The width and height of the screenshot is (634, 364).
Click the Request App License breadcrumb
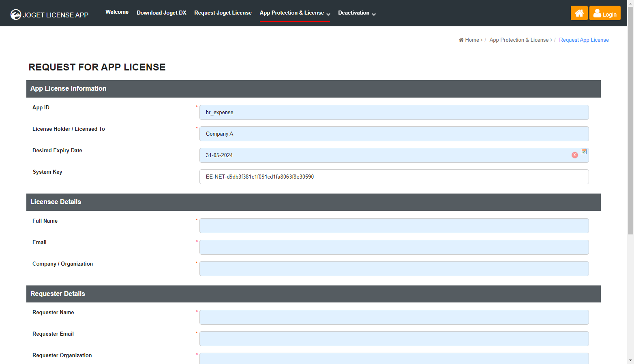[584, 40]
